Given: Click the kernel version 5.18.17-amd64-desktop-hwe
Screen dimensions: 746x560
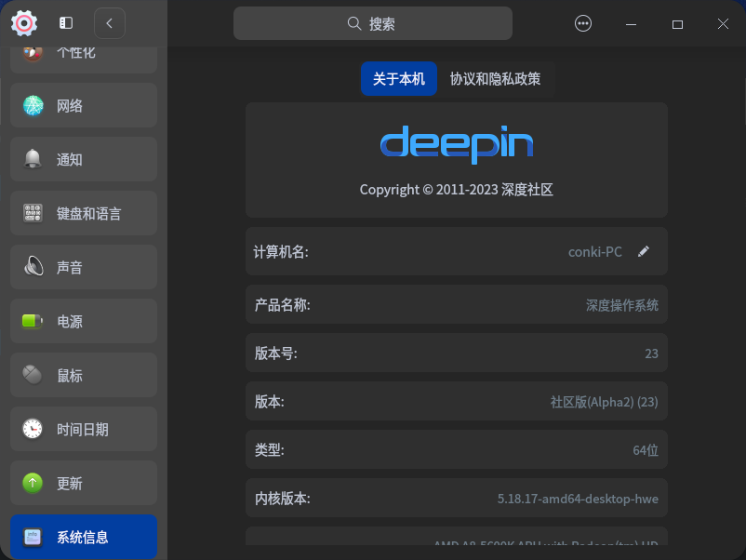Looking at the screenshot, I should [x=578, y=499].
